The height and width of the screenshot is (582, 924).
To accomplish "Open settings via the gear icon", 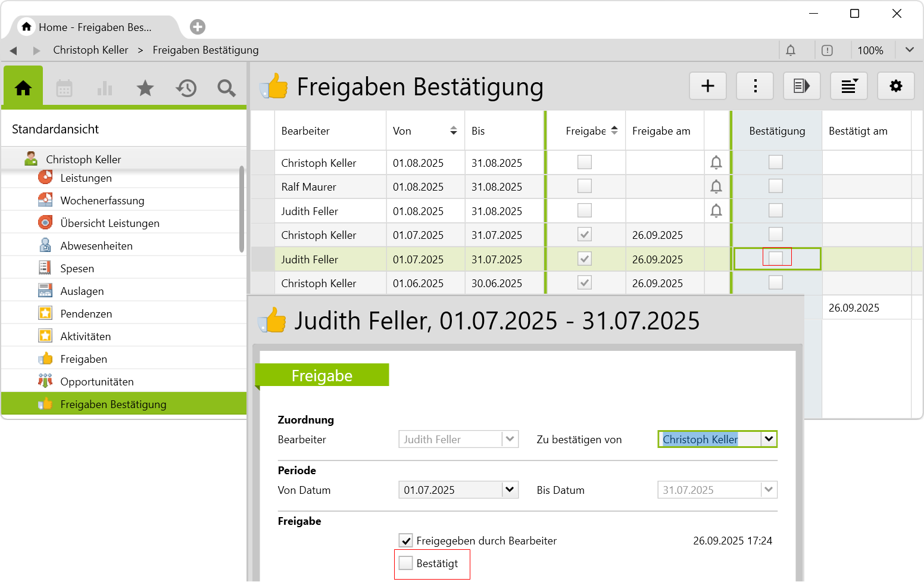I will pyautogui.click(x=895, y=86).
